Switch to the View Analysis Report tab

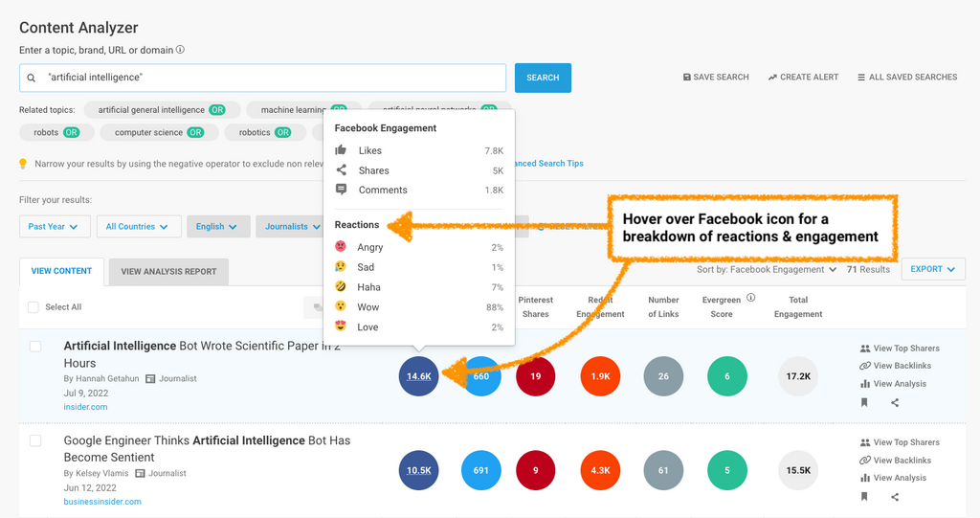[168, 272]
